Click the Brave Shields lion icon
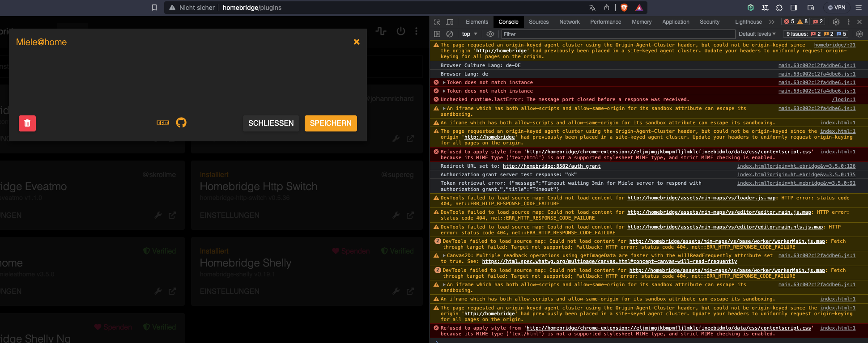Image resolution: width=868 pixels, height=343 pixels. point(624,8)
